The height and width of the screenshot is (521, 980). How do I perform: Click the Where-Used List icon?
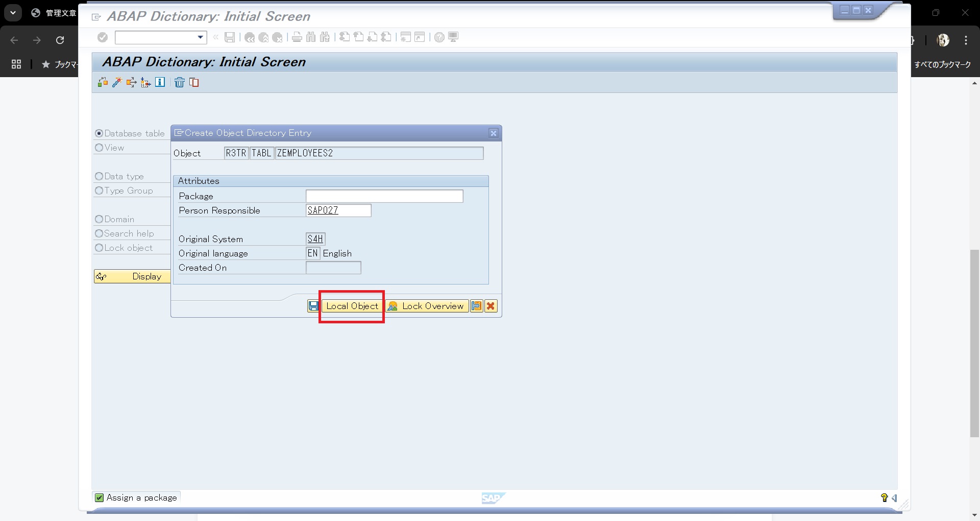pyautogui.click(x=131, y=82)
